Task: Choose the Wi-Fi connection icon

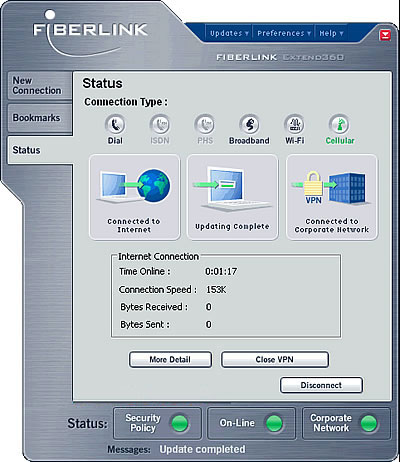Action: point(294,124)
